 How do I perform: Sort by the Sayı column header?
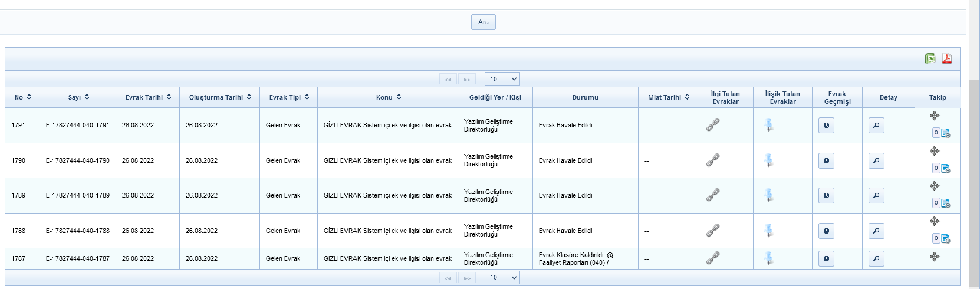pyautogui.click(x=78, y=97)
